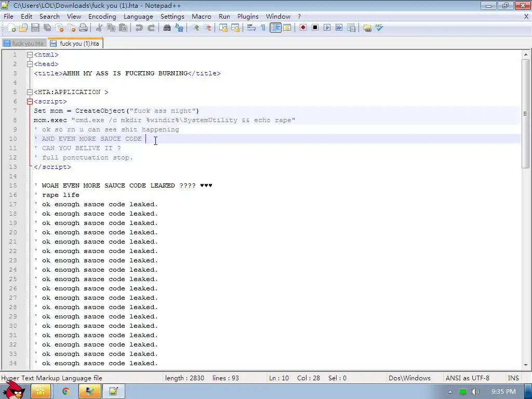Open user defined language dialog icon
Image resolution: width=532 pixels, height=399 pixels.
[287, 28]
